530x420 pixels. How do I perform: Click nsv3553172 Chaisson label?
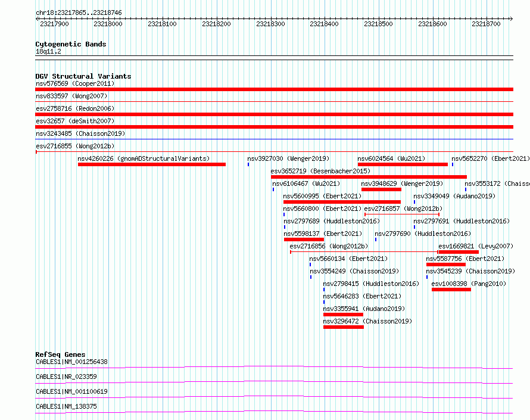497,183
